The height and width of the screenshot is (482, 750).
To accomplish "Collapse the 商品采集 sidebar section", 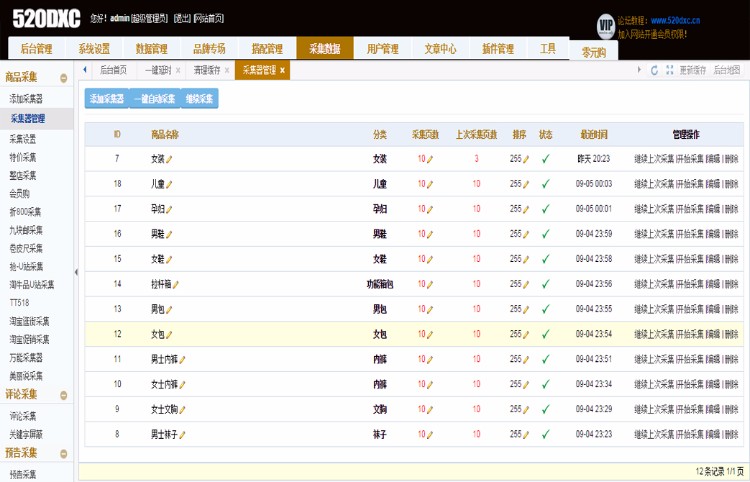I will pos(64,78).
